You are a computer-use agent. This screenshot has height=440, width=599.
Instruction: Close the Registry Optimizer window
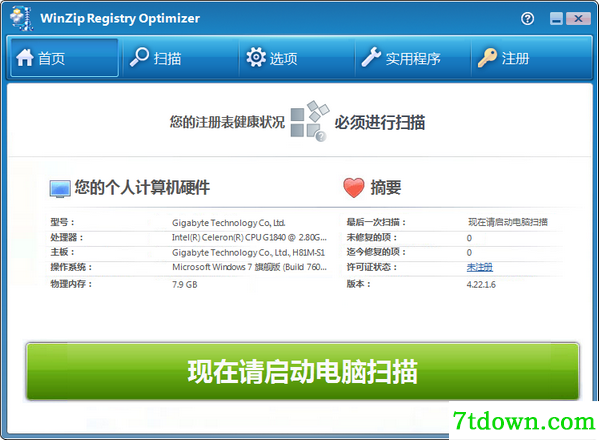pyautogui.click(x=578, y=18)
